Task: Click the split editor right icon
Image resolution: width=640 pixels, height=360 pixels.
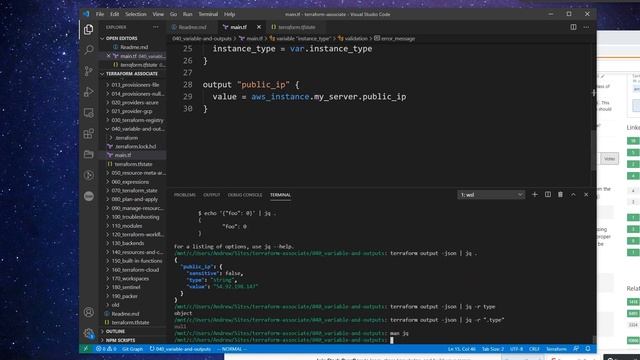Action: click(x=573, y=27)
